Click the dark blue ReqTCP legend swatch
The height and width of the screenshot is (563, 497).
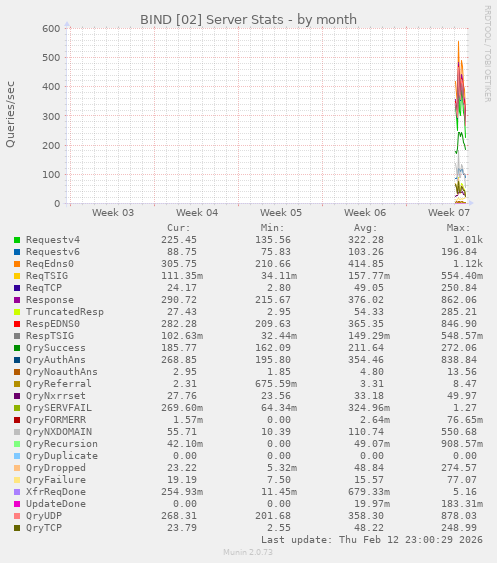click(17, 288)
